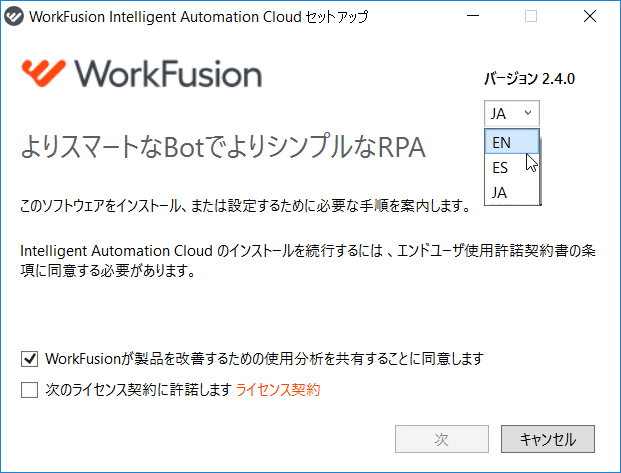Click the disabled maximize window icon
The height and width of the screenshot is (473, 621).
pyautogui.click(x=531, y=16)
